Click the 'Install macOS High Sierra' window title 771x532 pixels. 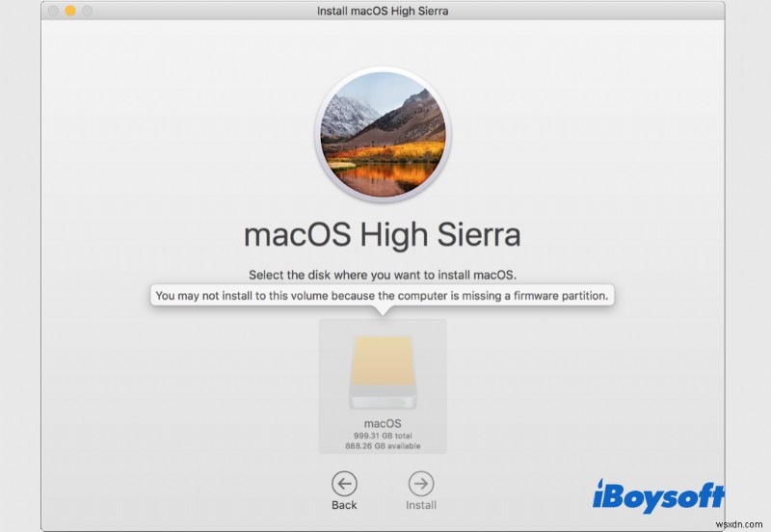pos(383,11)
